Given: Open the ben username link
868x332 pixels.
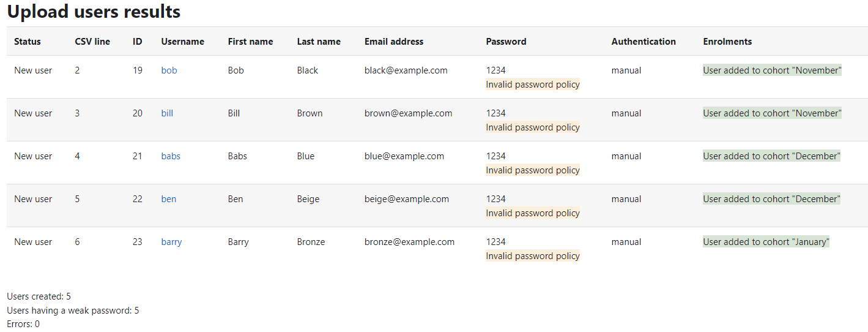Looking at the screenshot, I should click(169, 199).
